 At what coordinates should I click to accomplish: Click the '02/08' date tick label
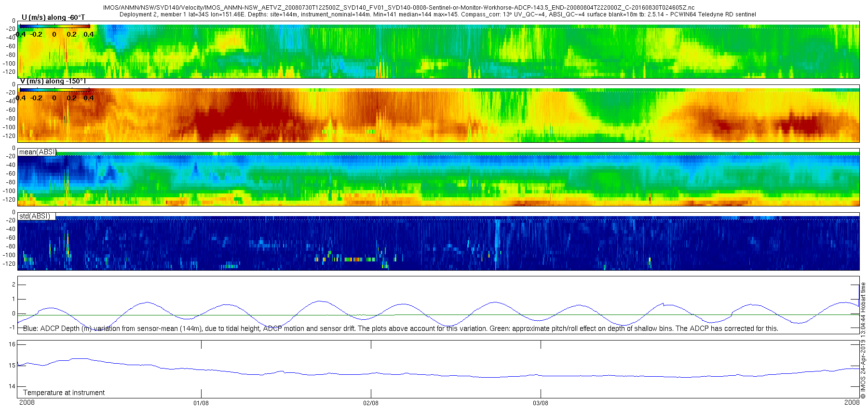371,403
